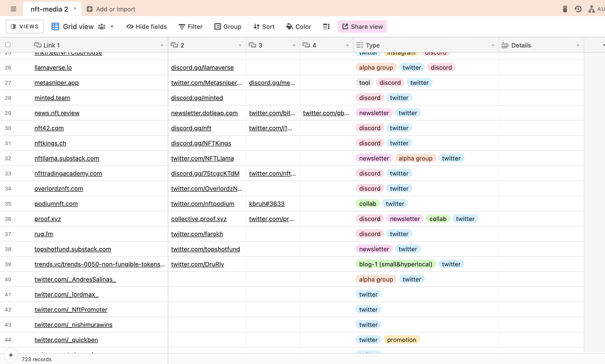The image size is (605, 364).
Task: Open collective.proof.xyz link
Action: [199, 219]
